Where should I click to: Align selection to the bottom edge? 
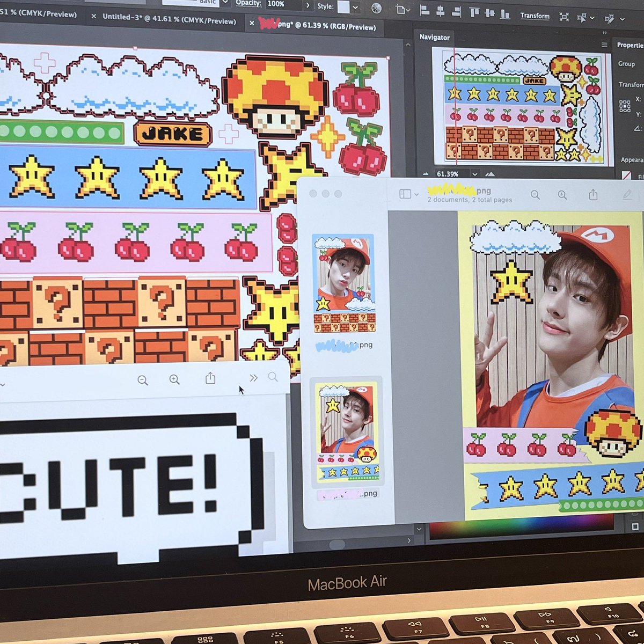(505, 14)
